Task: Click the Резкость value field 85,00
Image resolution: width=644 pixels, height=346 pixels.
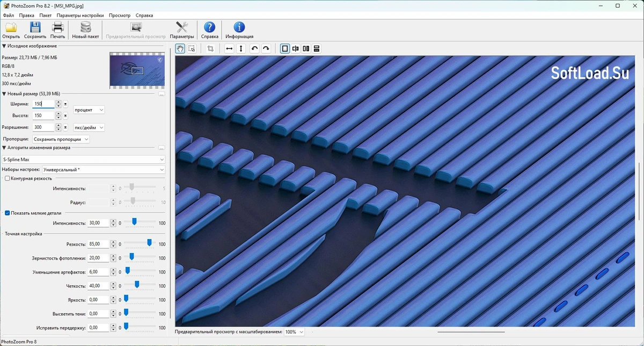Action: click(98, 244)
